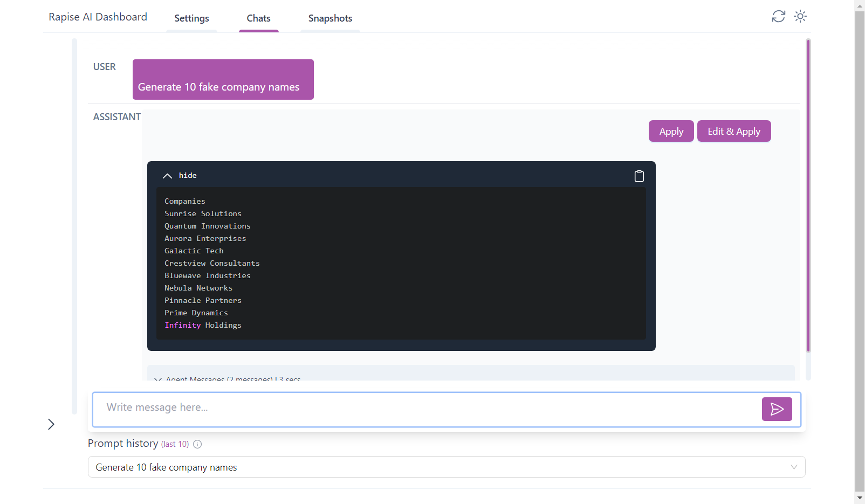Click the user's Generate 10 fake company names bubble
This screenshot has width=865, height=504.
(223, 80)
